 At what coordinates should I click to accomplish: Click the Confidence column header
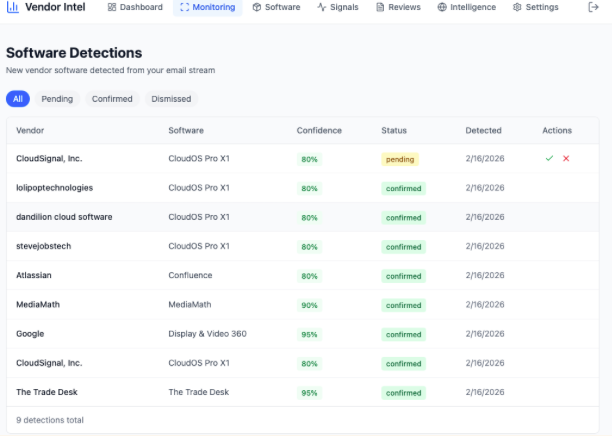[x=319, y=130]
